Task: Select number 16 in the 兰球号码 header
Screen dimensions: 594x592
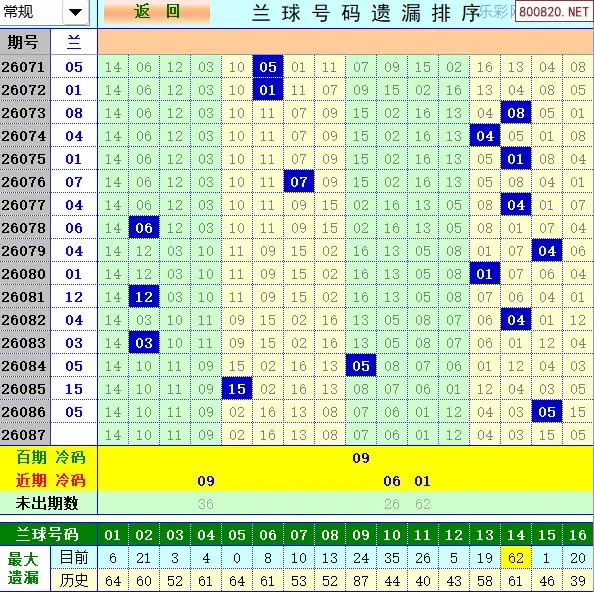Action: (578, 535)
